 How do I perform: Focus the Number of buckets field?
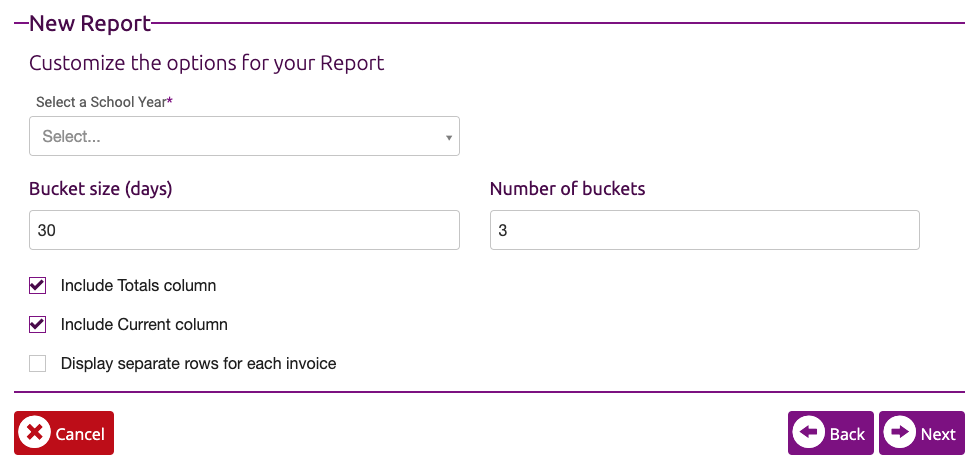coord(705,230)
